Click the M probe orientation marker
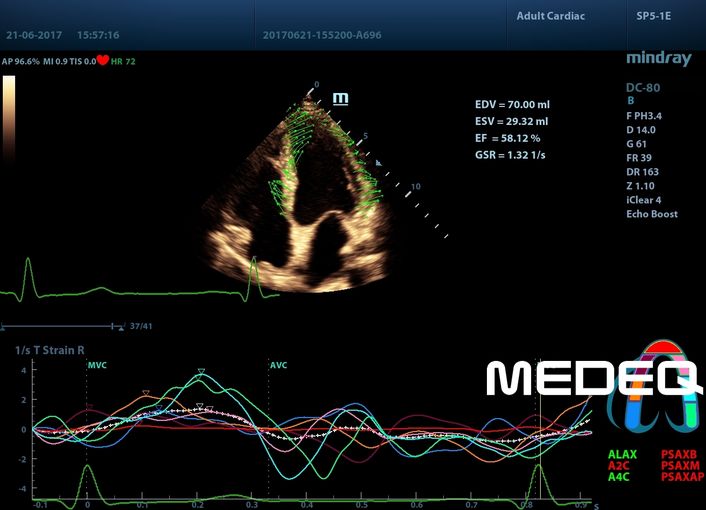This screenshot has width=706, height=510. [341, 98]
